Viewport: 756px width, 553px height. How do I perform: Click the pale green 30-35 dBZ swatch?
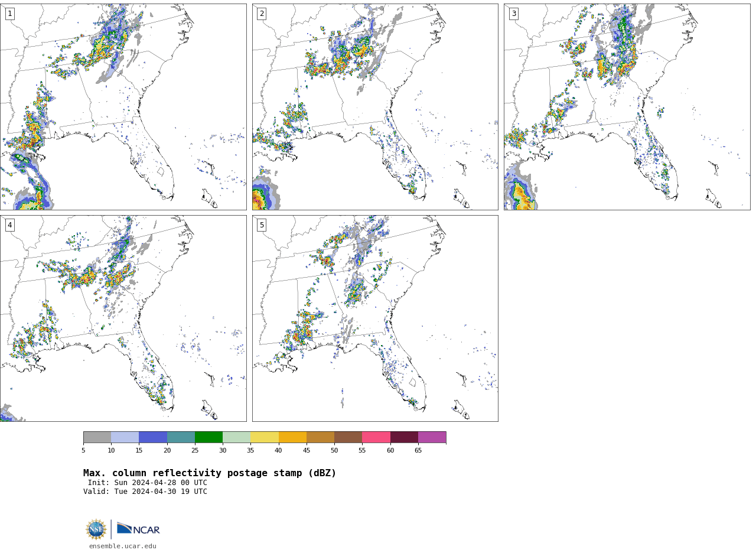[236, 437]
